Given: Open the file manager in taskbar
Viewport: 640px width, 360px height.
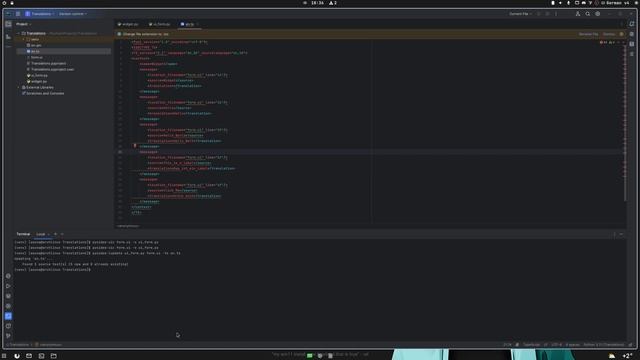Looking at the screenshot, I should coord(53,356).
